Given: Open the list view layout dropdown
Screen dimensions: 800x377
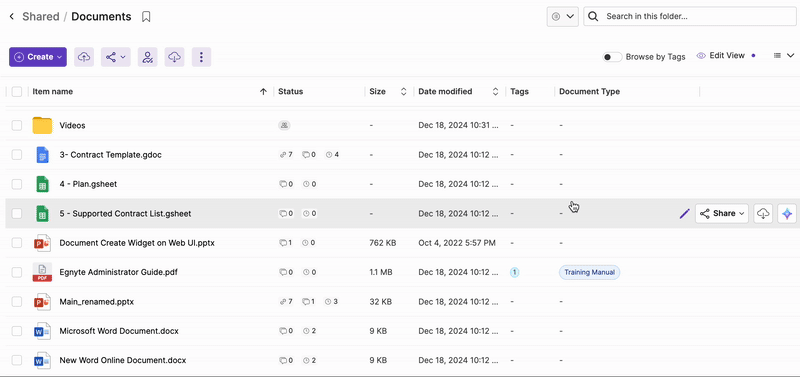Looking at the screenshot, I should pos(784,56).
